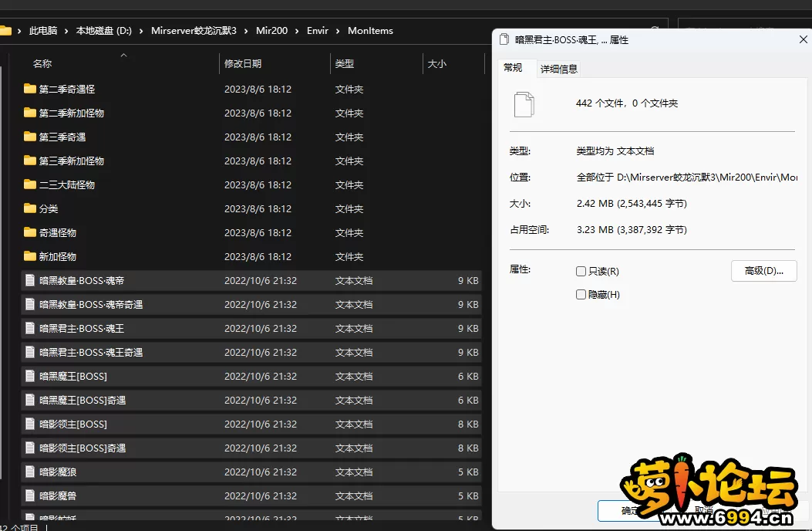Viewport: 812px width, 531px height.
Task: Sort by the 名称 column header
Action: point(42,64)
